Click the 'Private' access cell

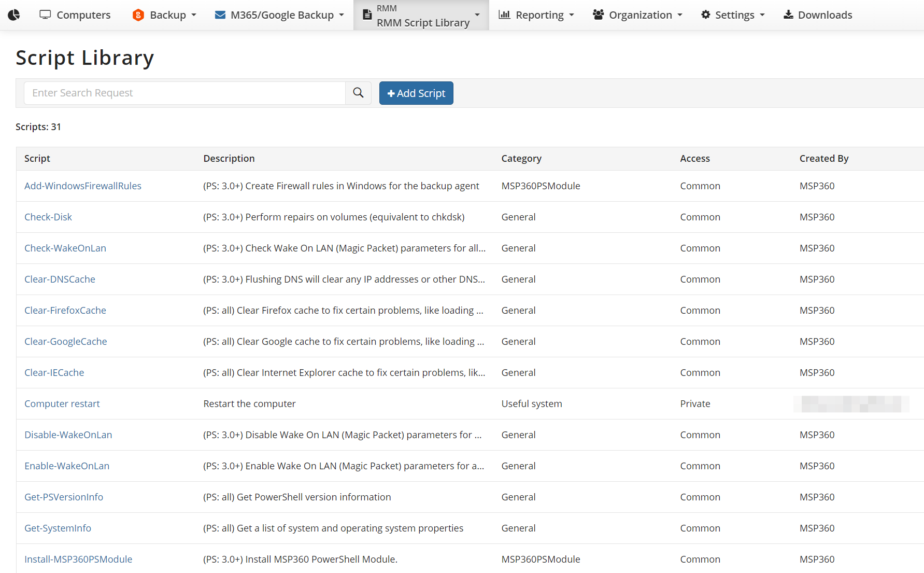coord(695,403)
